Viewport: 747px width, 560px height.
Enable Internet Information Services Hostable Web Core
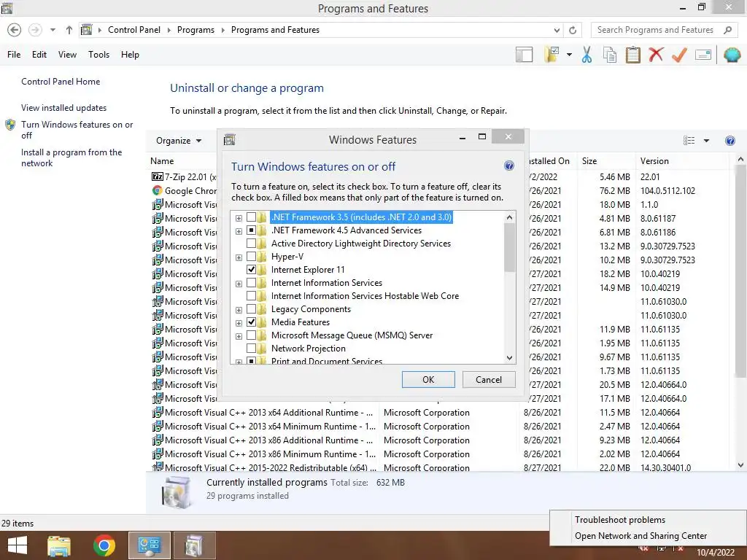[x=251, y=296]
